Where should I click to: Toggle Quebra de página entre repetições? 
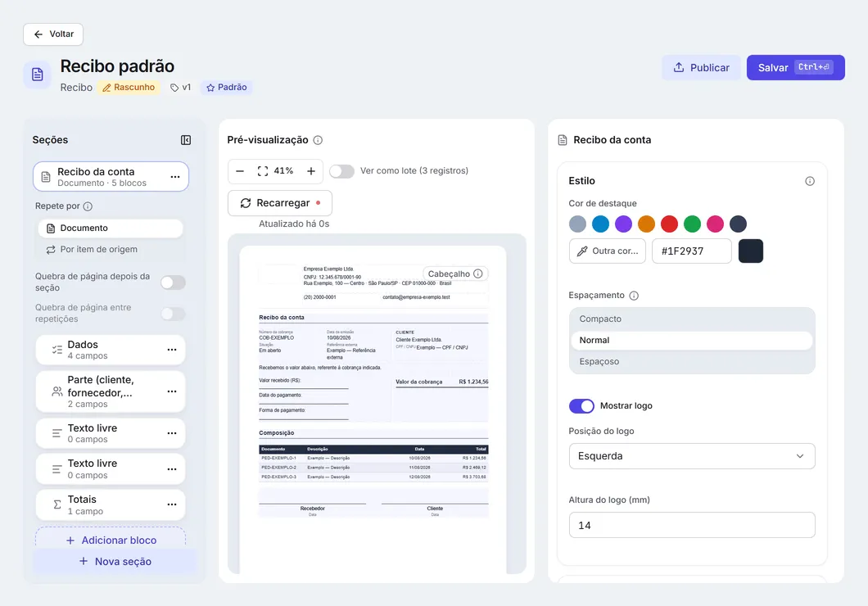174,314
